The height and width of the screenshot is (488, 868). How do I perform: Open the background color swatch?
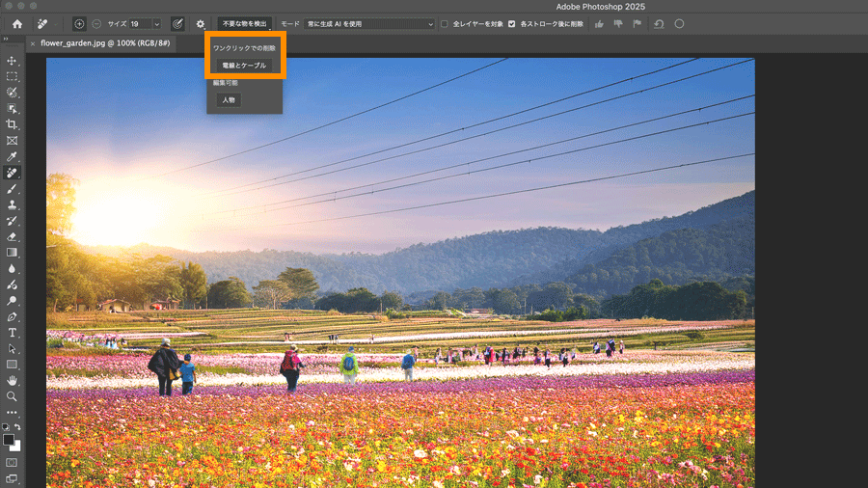pos(16,447)
